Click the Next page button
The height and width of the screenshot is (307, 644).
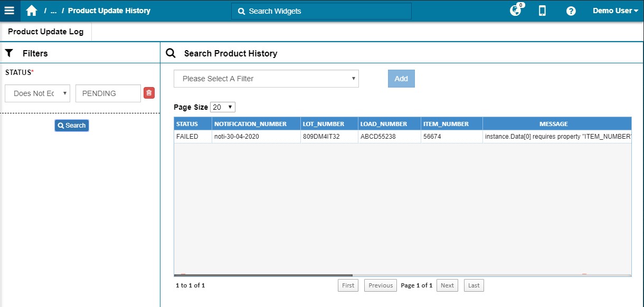click(447, 285)
